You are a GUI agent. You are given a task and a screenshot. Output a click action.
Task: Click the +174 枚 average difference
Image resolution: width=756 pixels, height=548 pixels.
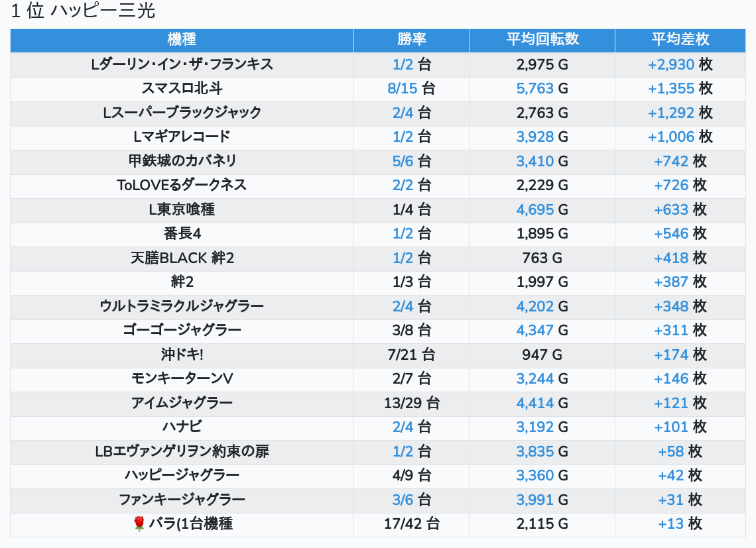click(x=680, y=355)
